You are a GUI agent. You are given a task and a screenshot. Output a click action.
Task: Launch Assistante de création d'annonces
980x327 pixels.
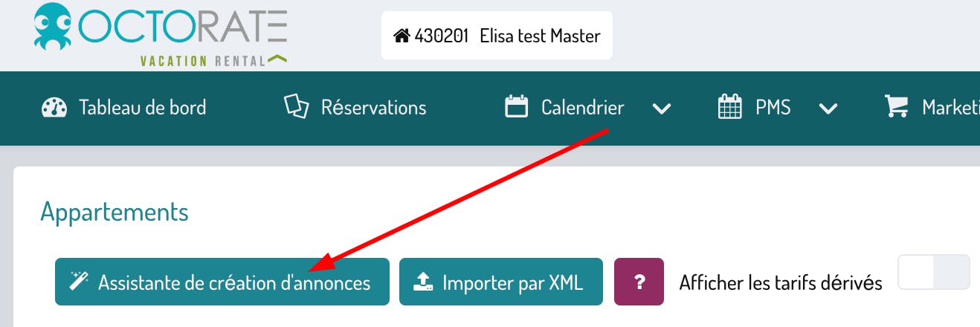click(x=233, y=282)
